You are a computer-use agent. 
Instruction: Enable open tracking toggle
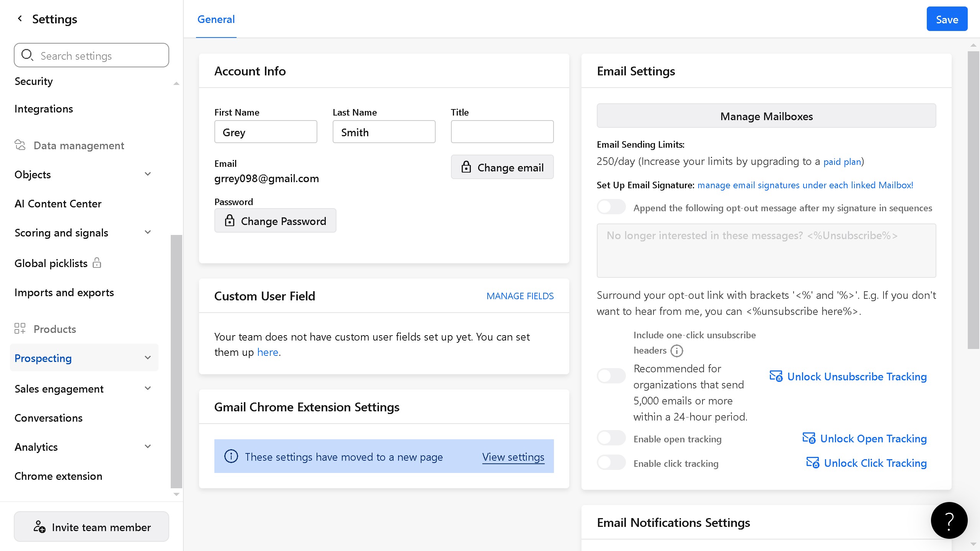click(611, 438)
